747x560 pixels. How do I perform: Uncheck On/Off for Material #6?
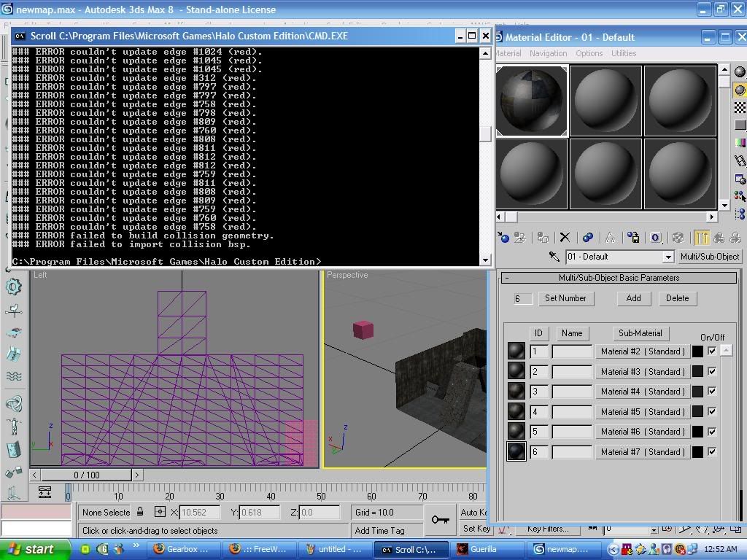[x=712, y=432]
